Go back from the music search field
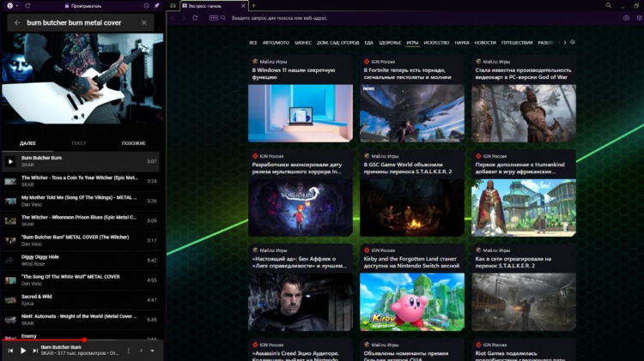The width and height of the screenshot is (644, 361). 17,23
